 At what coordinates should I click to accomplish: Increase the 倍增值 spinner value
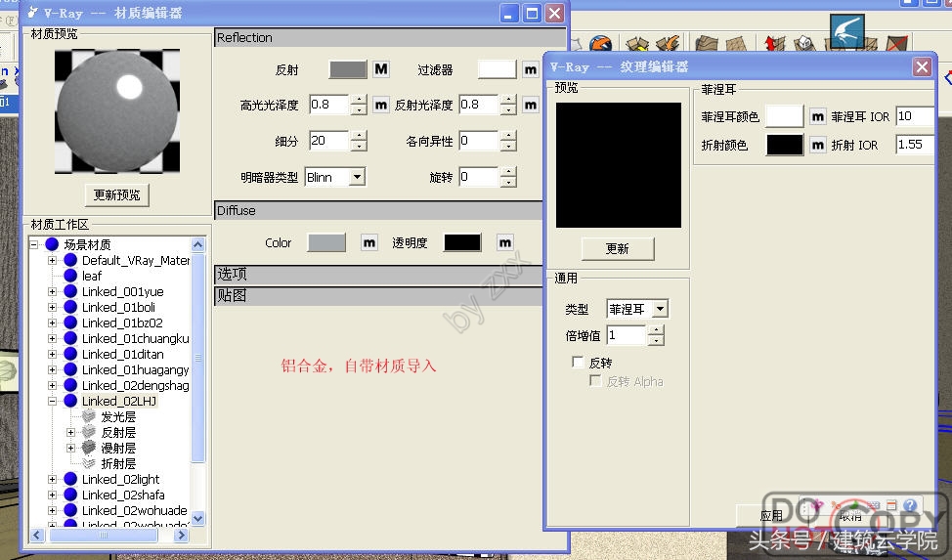tap(656, 330)
